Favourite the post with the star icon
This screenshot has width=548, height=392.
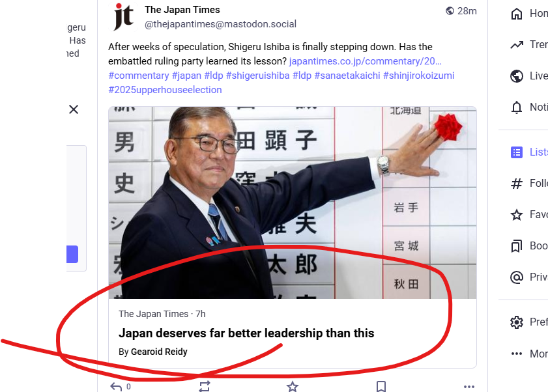pos(293,386)
